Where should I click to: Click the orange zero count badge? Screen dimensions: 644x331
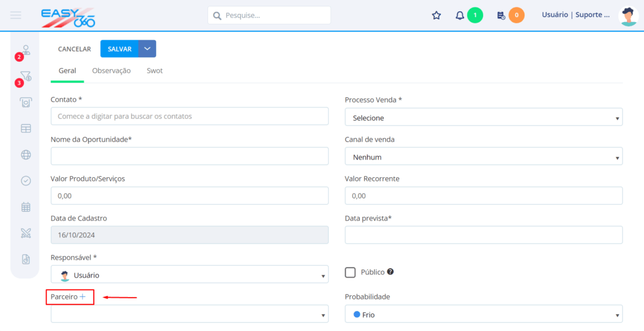coord(516,16)
